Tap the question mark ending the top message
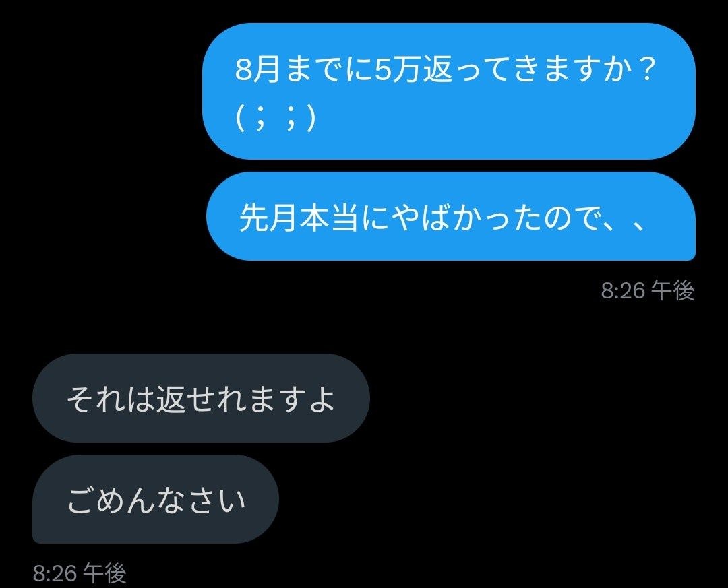728x588 pixels. 646,69
